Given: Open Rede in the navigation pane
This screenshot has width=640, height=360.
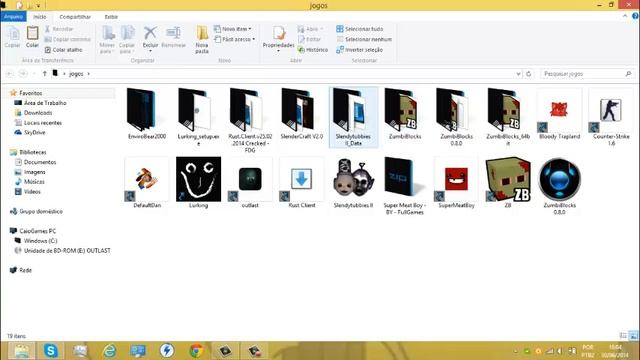Looking at the screenshot, I should pyautogui.click(x=20, y=270).
